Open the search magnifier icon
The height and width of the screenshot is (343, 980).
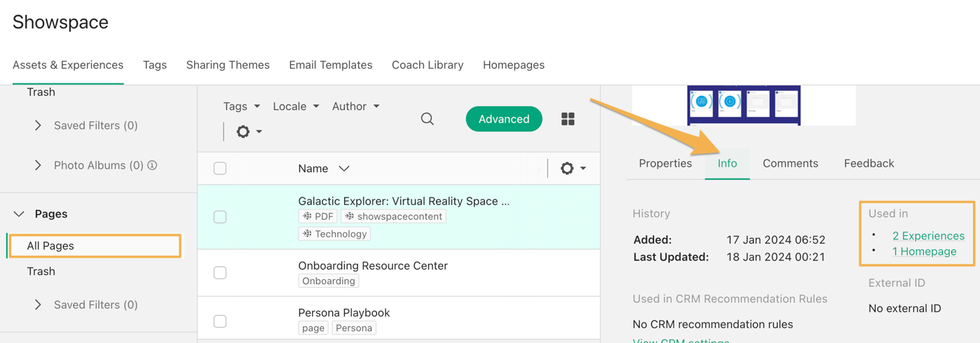pyautogui.click(x=427, y=119)
